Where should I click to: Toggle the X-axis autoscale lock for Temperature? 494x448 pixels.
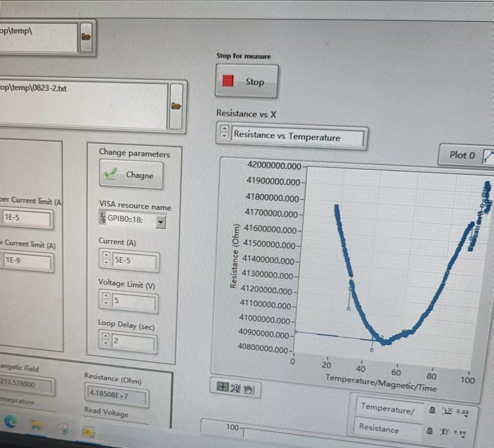[x=432, y=410]
